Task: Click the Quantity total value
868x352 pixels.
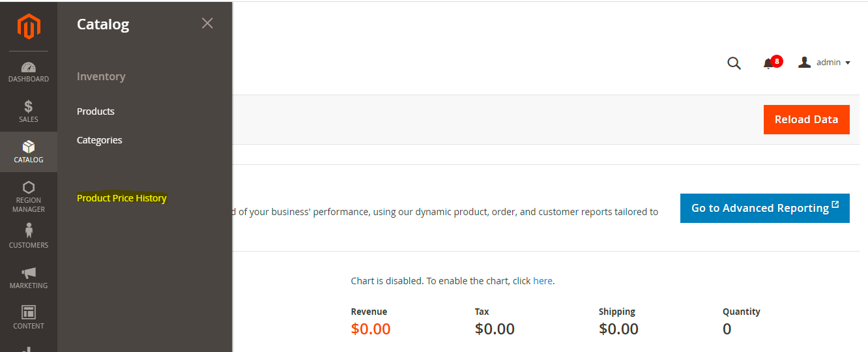Action: pos(727,329)
